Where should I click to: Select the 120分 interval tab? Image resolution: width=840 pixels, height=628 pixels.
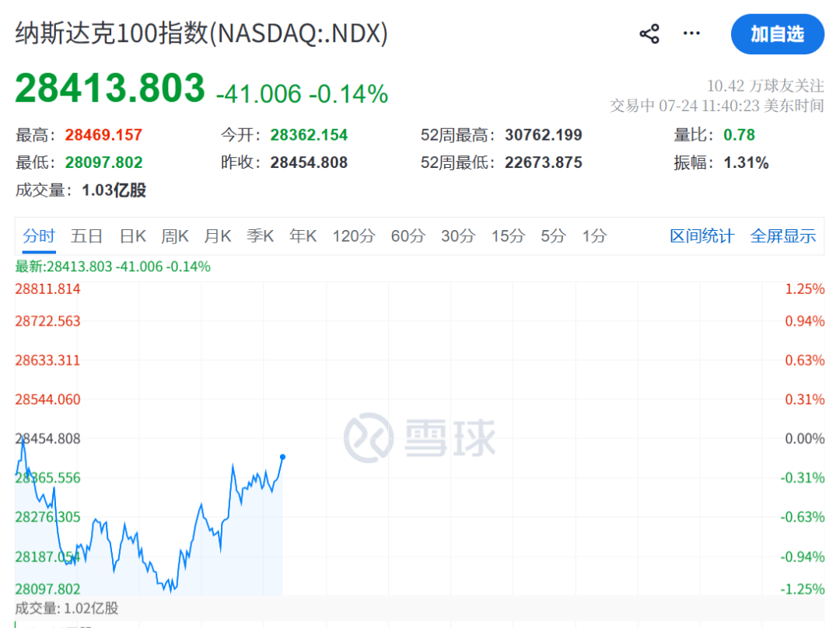tap(354, 236)
